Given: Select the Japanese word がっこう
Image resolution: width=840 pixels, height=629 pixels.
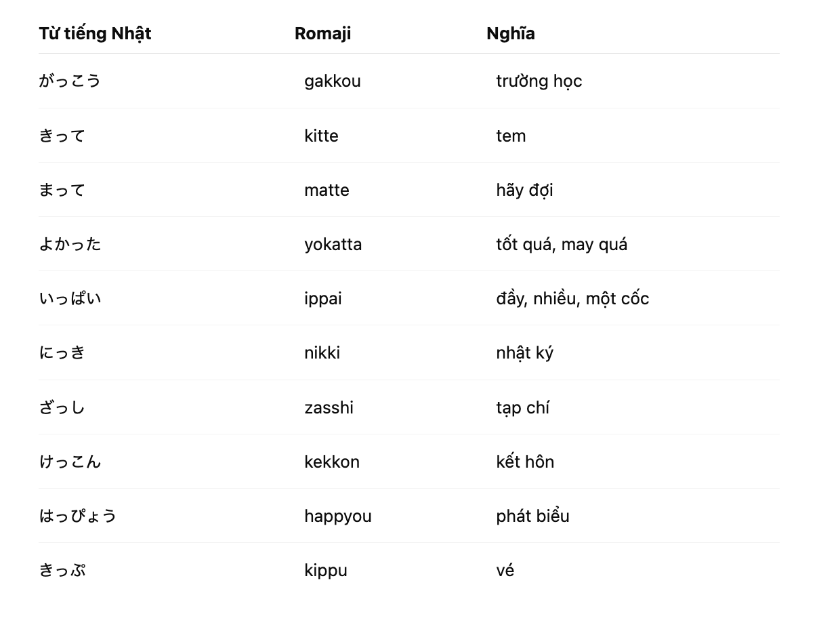Looking at the screenshot, I should pyautogui.click(x=70, y=81).
